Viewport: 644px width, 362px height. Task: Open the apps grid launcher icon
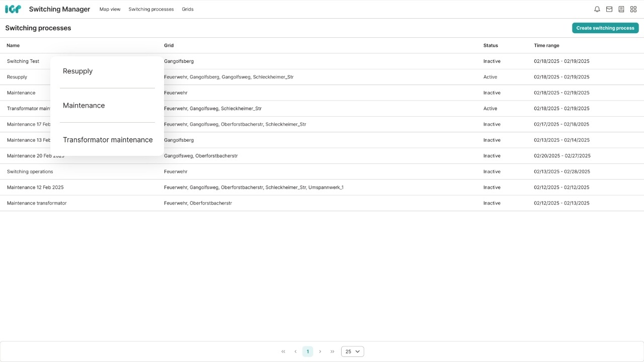(633, 9)
